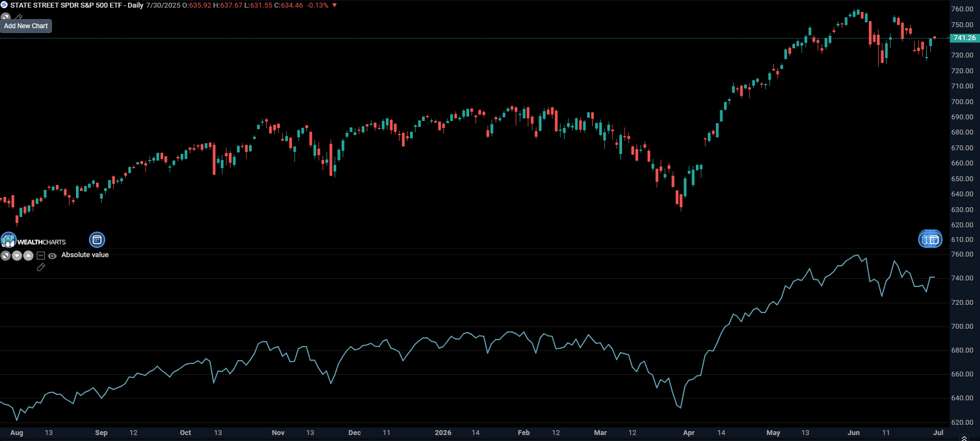
Task: Click the red down-triangle change indicator
Action: point(335,5)
